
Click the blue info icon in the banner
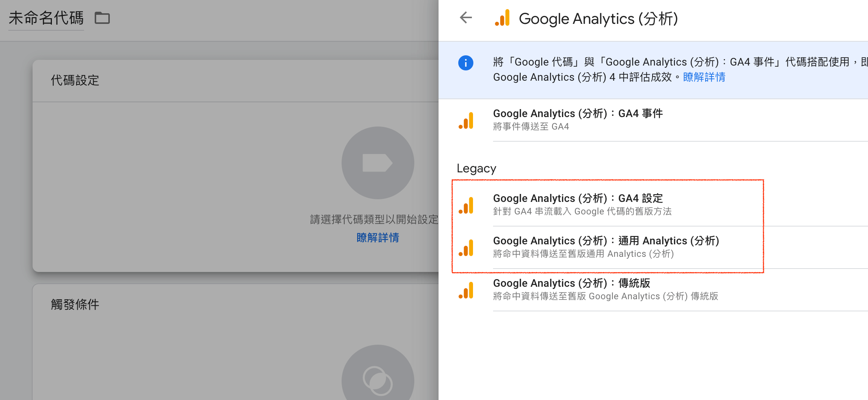pyautogui.click(x=466, y=62)
